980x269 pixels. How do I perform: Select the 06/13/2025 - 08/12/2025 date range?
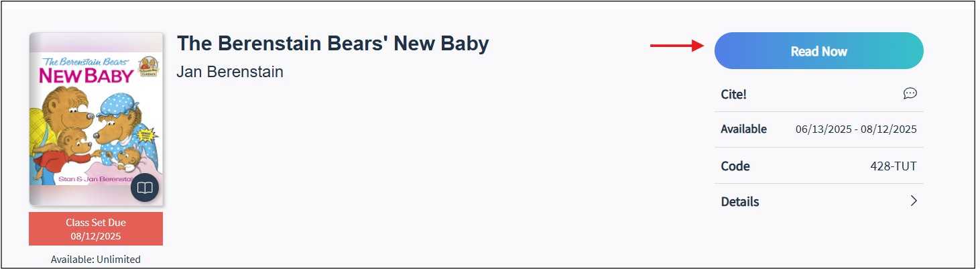(x=856, y=129)
